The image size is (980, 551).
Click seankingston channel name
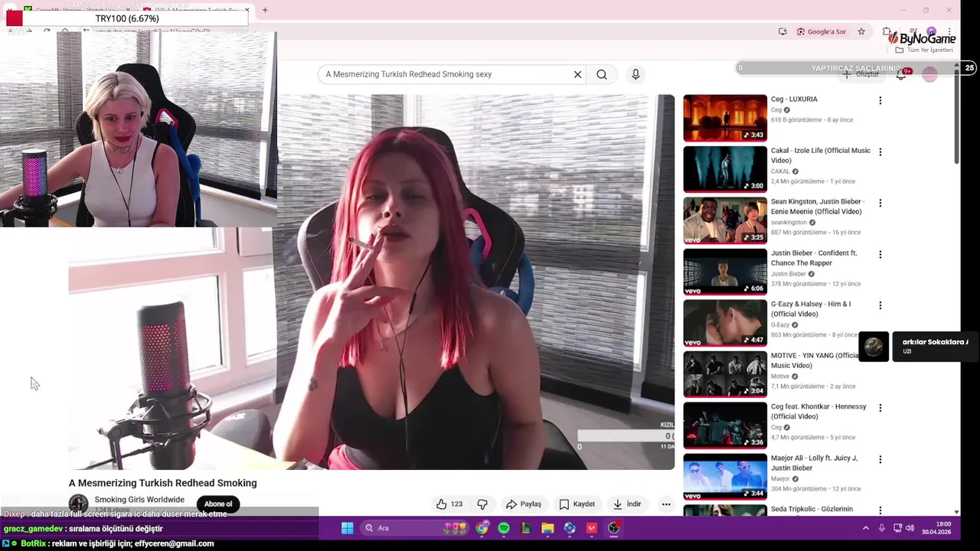(x=789, y=222)
